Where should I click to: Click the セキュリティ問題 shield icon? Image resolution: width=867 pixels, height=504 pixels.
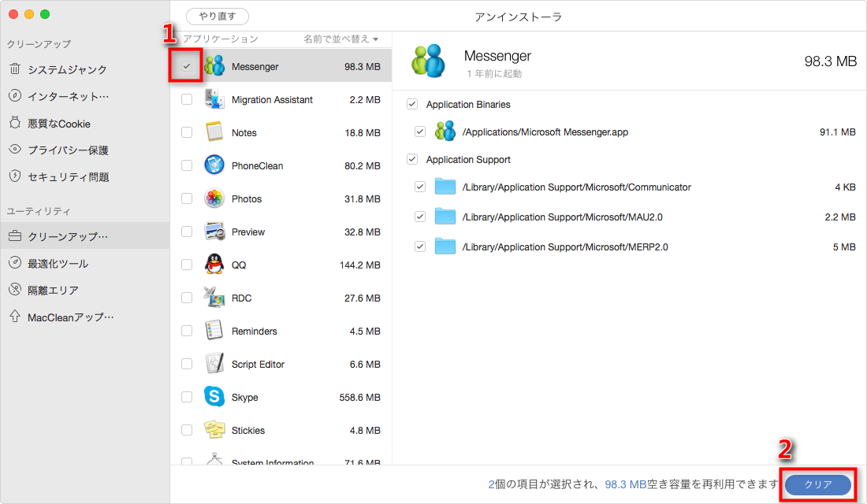(15, 176)
